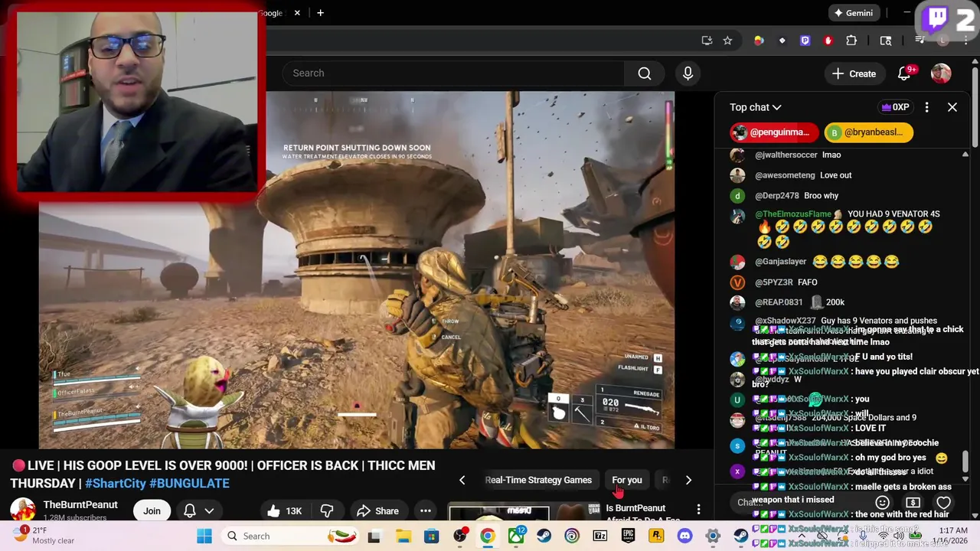980x551 pixels.
Task: Open TheBurntPeanut channel name link
Action: point(80,505)
